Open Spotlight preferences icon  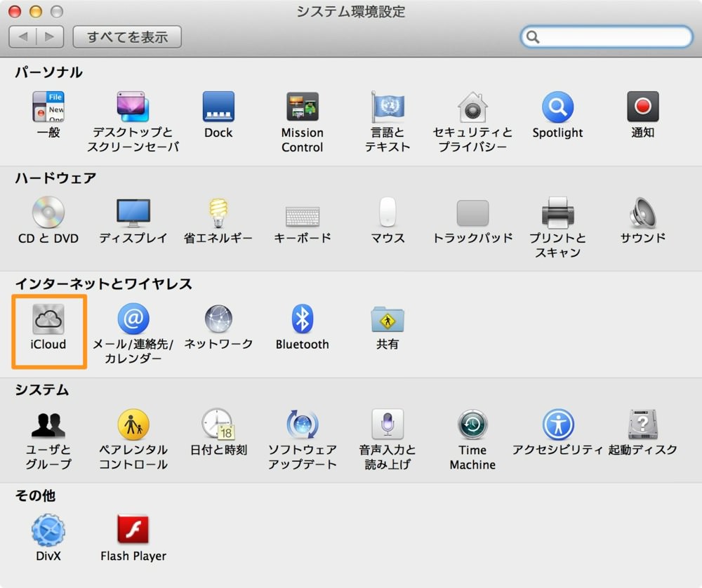click(558, 107)
